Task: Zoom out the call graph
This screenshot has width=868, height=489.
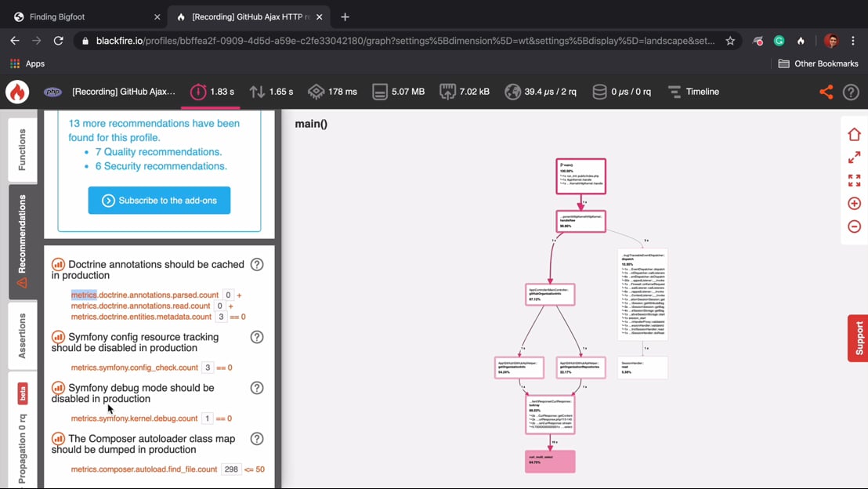Action: pos(854,226)
